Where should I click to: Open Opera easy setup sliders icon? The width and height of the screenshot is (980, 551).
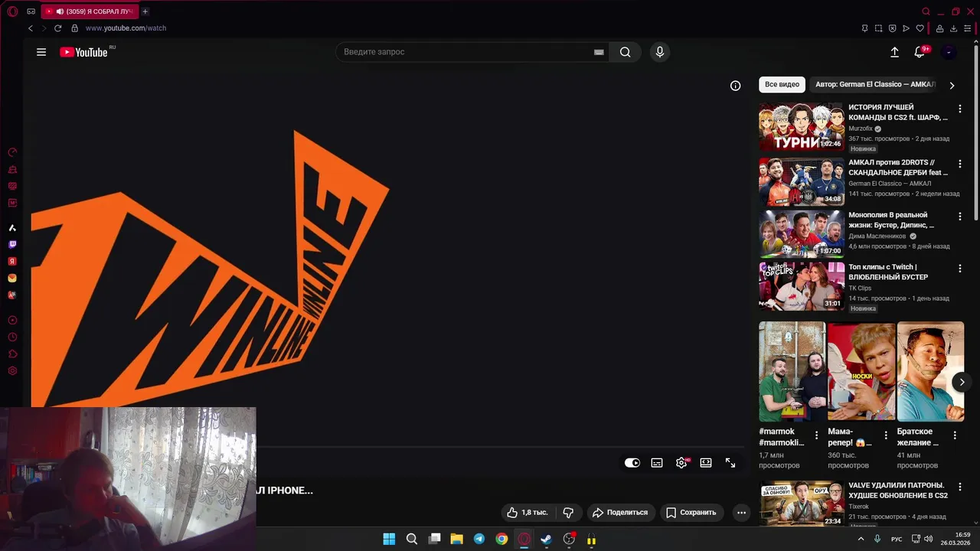pos(968,28)
